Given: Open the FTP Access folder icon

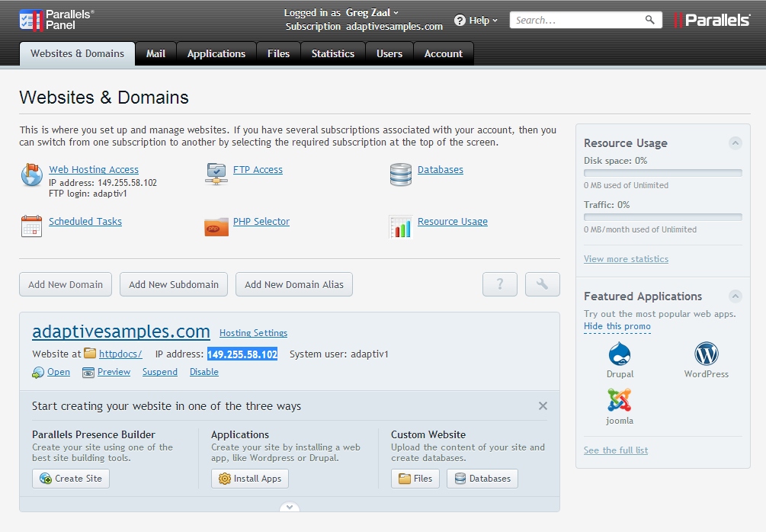Looking at the screenshot, I should (216, 174).
